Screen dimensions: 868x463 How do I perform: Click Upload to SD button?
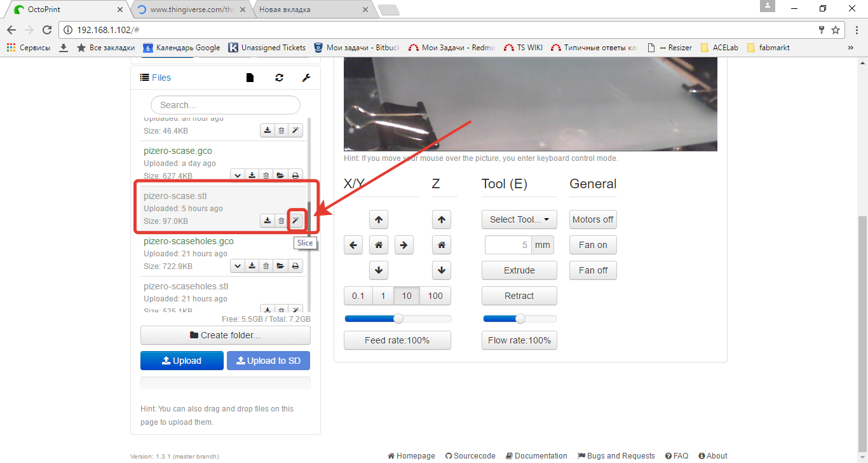coord(268,361)
